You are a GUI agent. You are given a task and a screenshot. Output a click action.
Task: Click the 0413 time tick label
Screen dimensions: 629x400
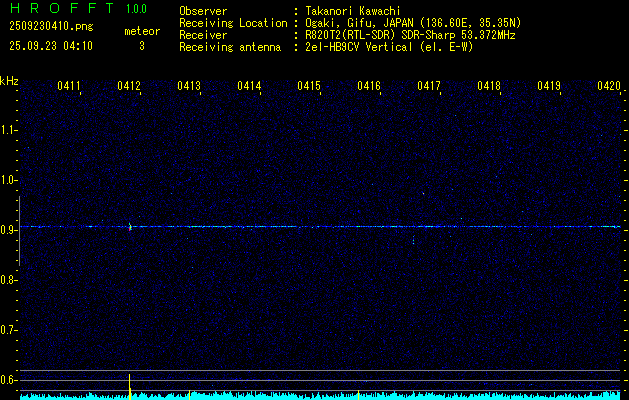[x=189, y=86]
